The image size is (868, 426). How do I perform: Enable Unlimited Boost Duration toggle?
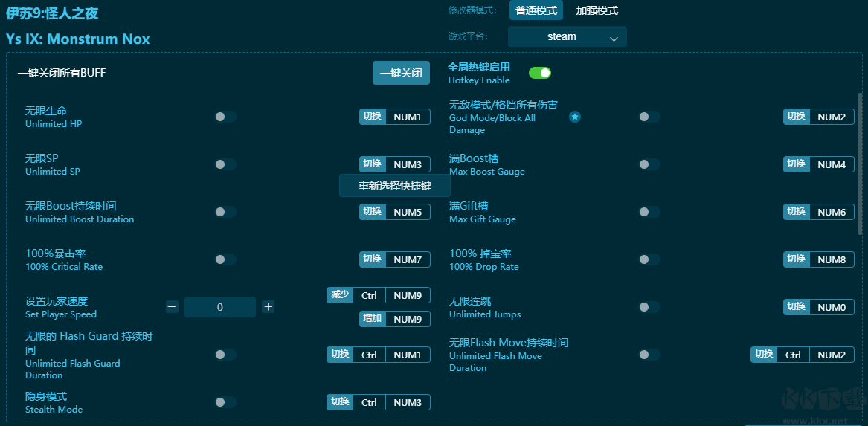[225, 212]
